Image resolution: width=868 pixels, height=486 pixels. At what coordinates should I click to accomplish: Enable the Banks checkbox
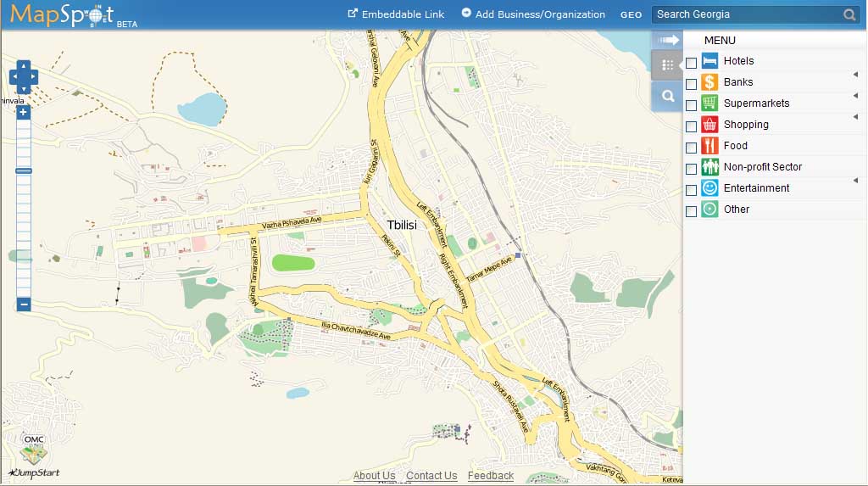pos(691,84)
